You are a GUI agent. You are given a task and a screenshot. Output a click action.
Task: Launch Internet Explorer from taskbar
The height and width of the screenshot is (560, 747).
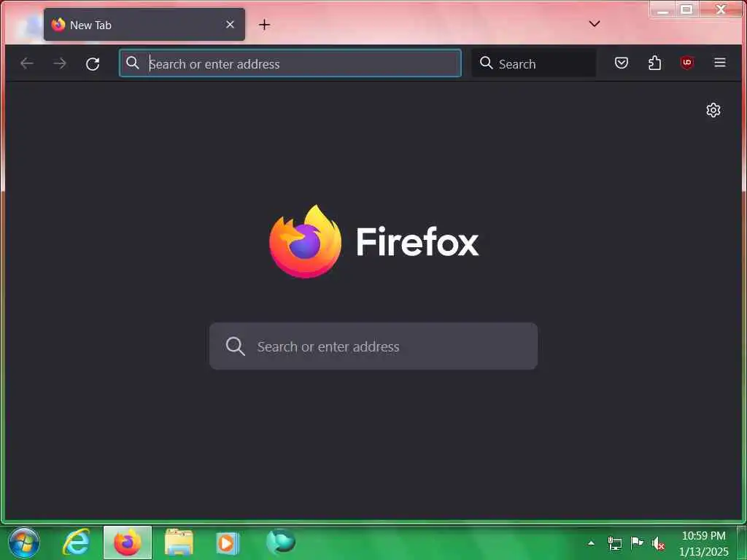coord(76,542)
